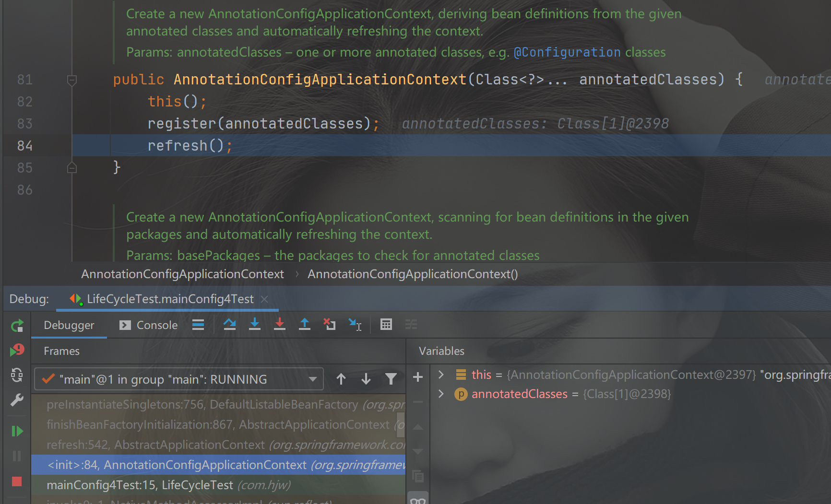
Task: Select preInstantiateSingletons:756 stack frame
Action: click(x=218, y=405)
